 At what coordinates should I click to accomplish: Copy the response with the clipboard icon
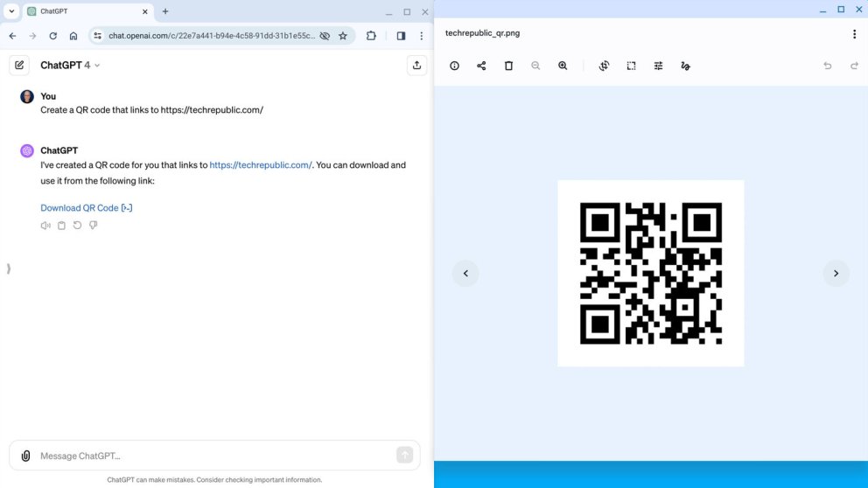click(61, 225)
